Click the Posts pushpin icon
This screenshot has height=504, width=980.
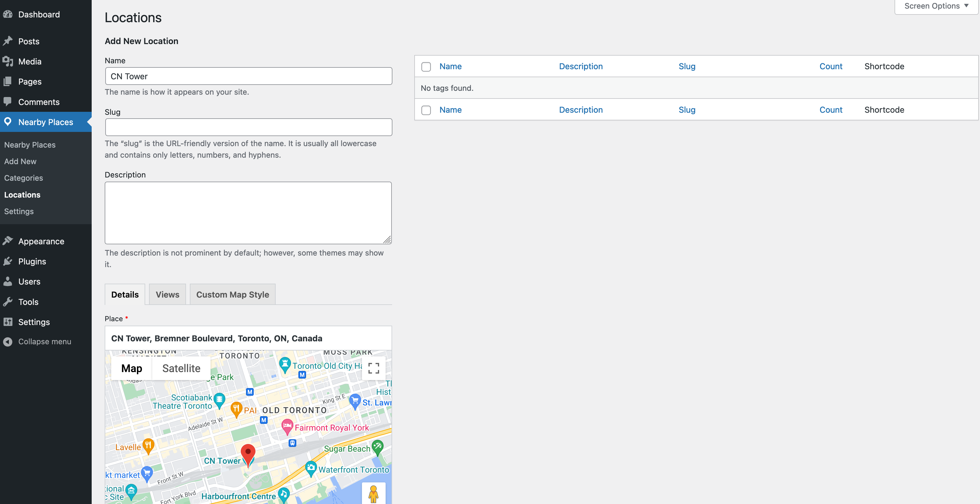[x=8, y=41]
